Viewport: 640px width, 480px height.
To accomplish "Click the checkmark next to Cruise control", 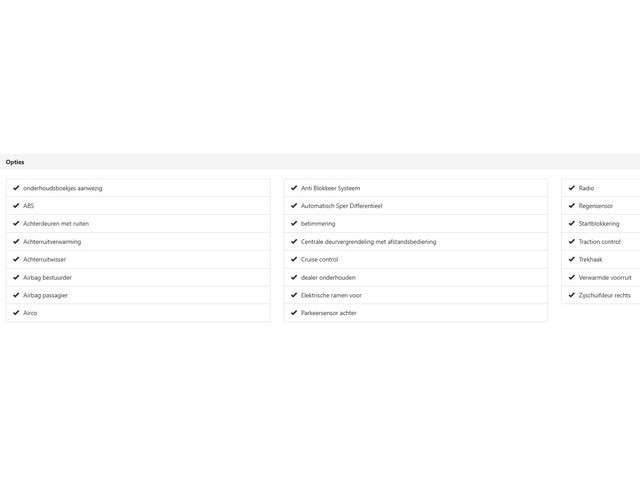I will [x=294, y=259].
